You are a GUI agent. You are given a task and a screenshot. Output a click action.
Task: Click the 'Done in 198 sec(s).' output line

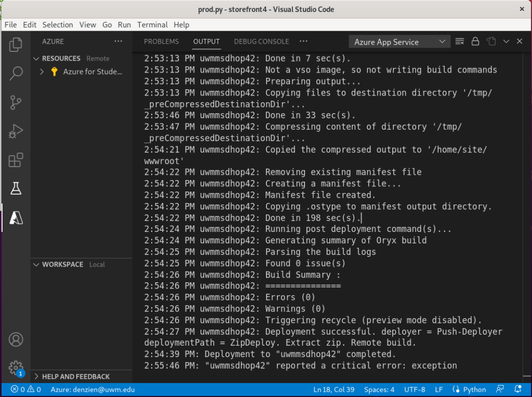pyautogui.click(x=252, y=217)
